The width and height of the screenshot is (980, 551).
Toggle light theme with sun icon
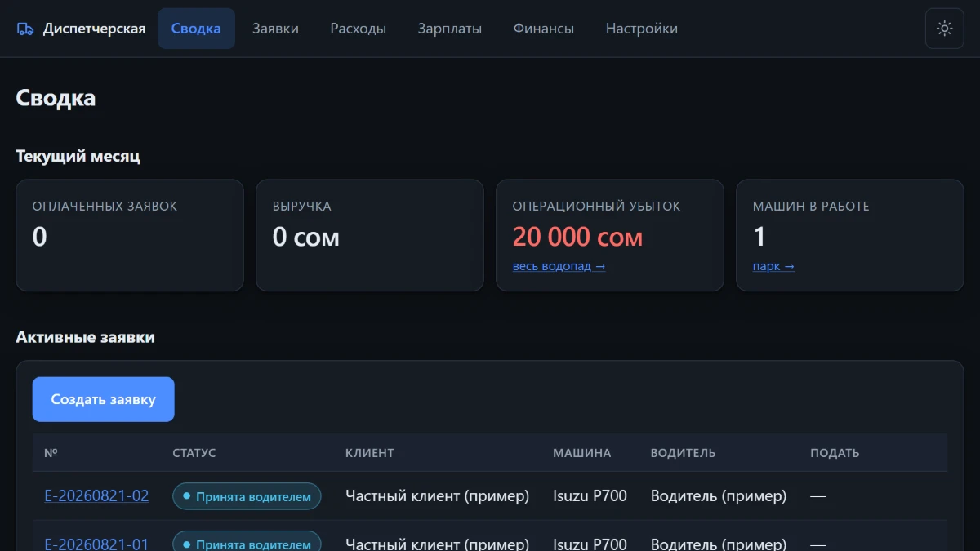coord(944,29)
